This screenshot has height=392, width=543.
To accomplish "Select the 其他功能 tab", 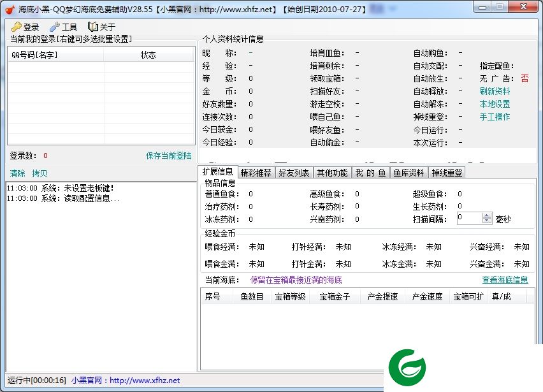I will [333, 173].
